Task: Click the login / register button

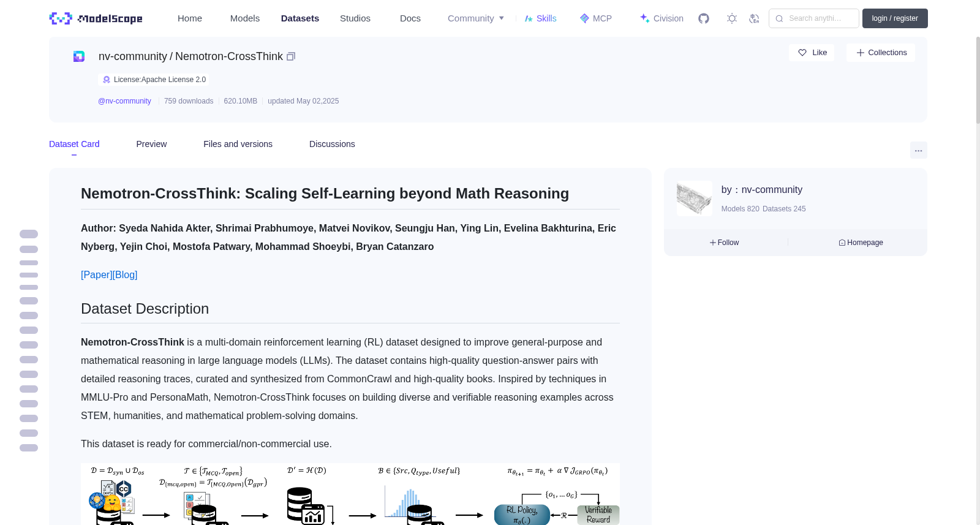Action: 895,18
